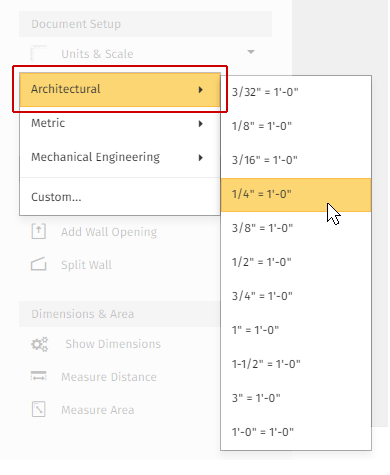Select the 3/32" = 1'-0" scale
This screenshot has height=475, width=390.
[296, 92]
